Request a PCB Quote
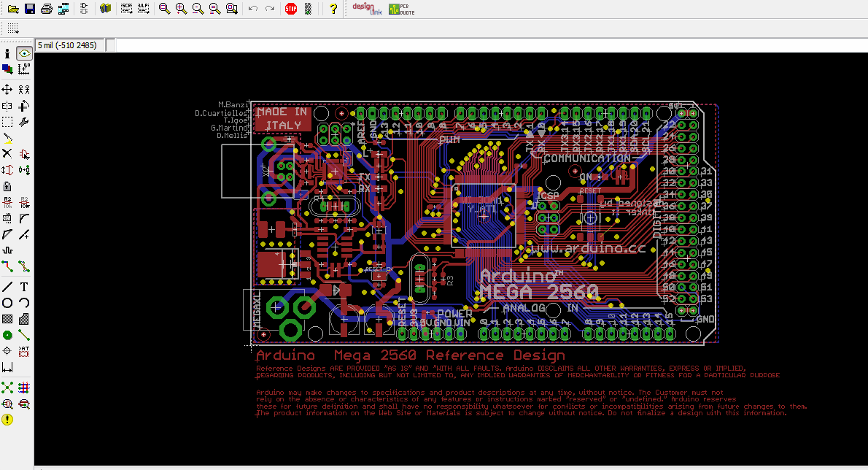The image size is (868, 470). pos(401,9)
